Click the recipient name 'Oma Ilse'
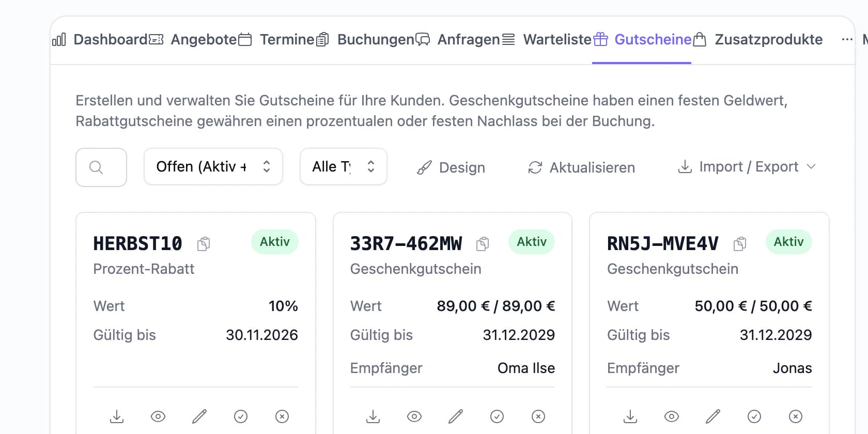 click(526, 368)
